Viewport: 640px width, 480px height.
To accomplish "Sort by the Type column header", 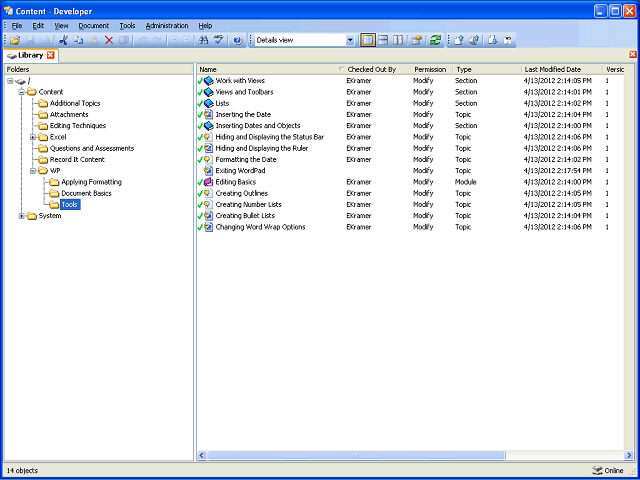I will click(x=487, y=69).
